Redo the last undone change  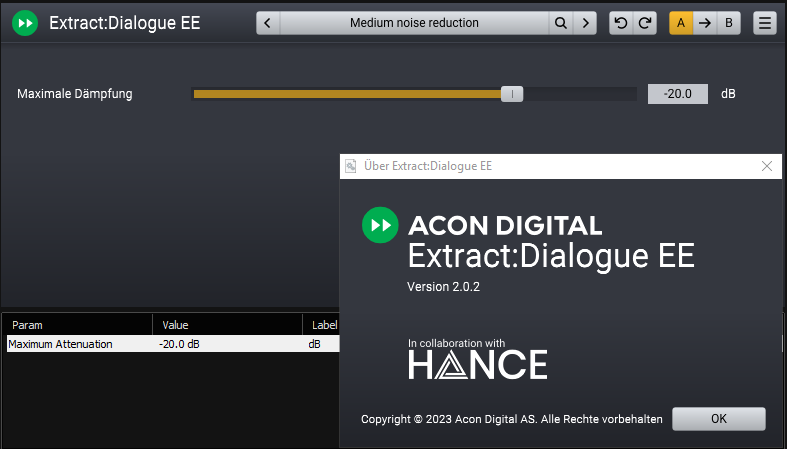(645, 23)
